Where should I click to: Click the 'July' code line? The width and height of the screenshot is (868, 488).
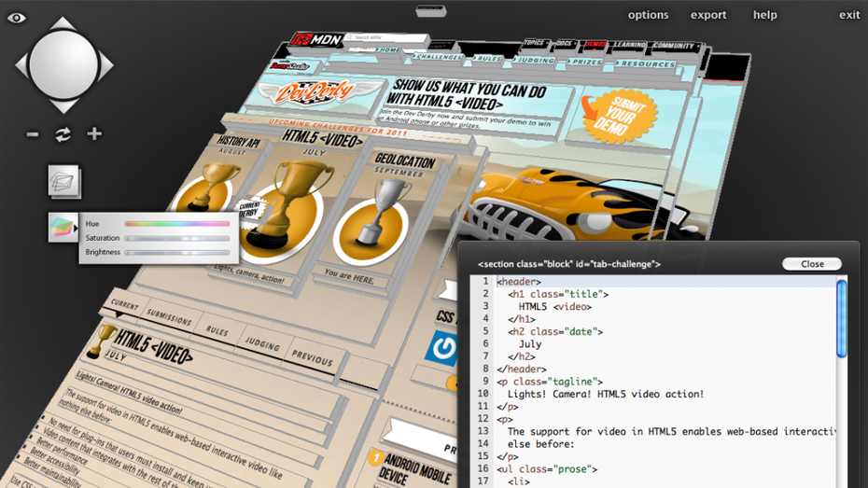(x=530, y=344)
